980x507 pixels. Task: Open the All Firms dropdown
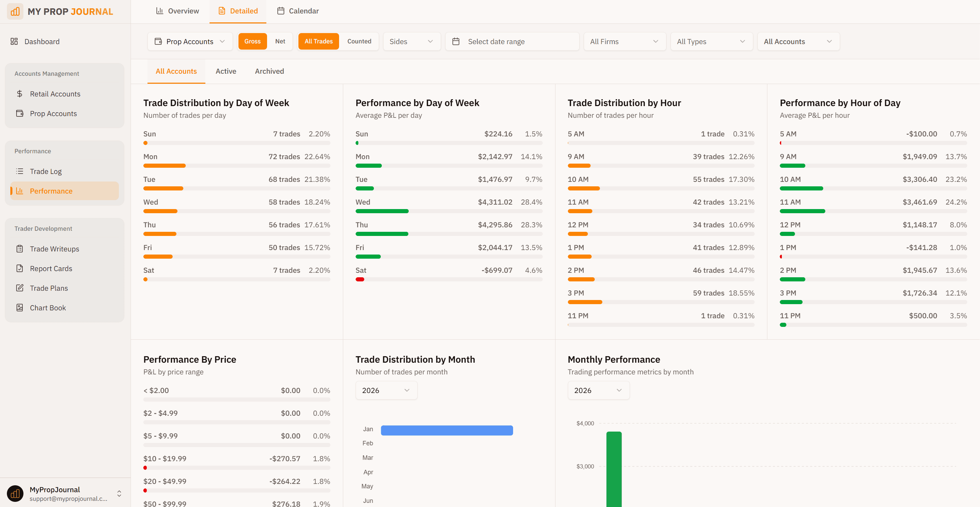point(625,41)
